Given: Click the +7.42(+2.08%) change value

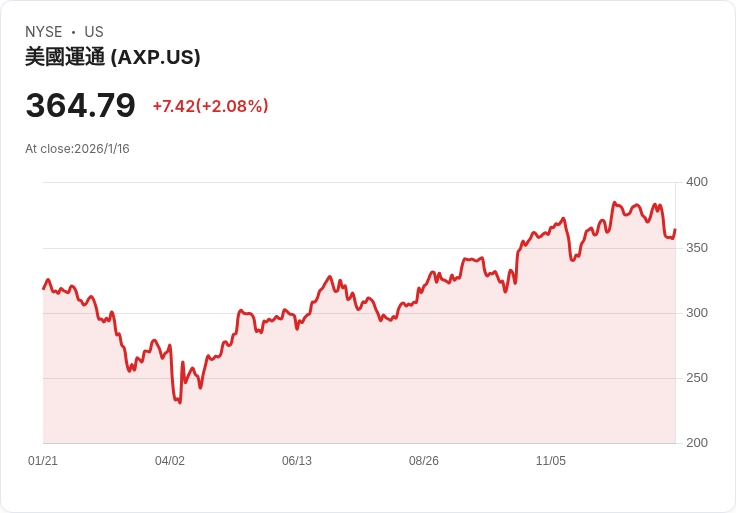Looking at the screenshot, I should pos(210,106).
